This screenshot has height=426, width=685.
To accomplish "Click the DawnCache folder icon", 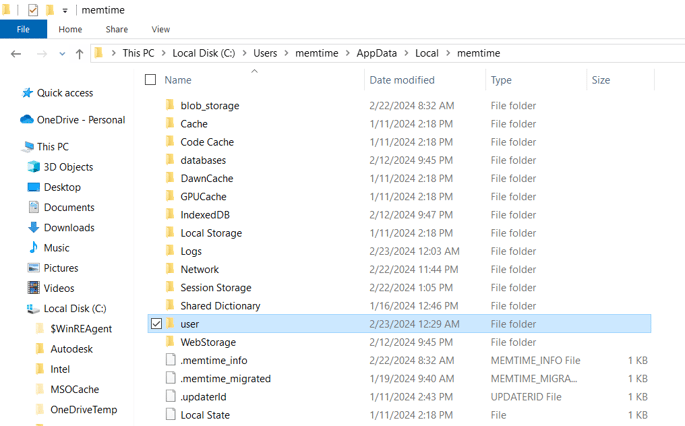I will (170, 178).
